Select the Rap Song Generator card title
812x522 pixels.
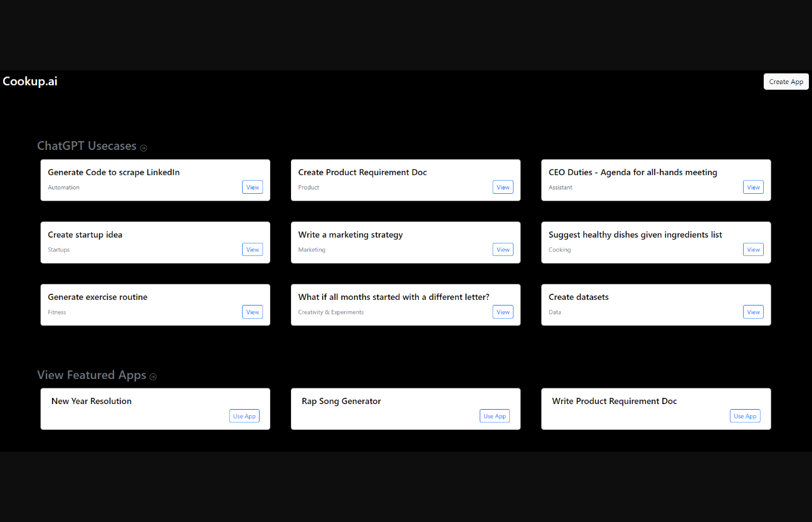[x=341, y=401]
